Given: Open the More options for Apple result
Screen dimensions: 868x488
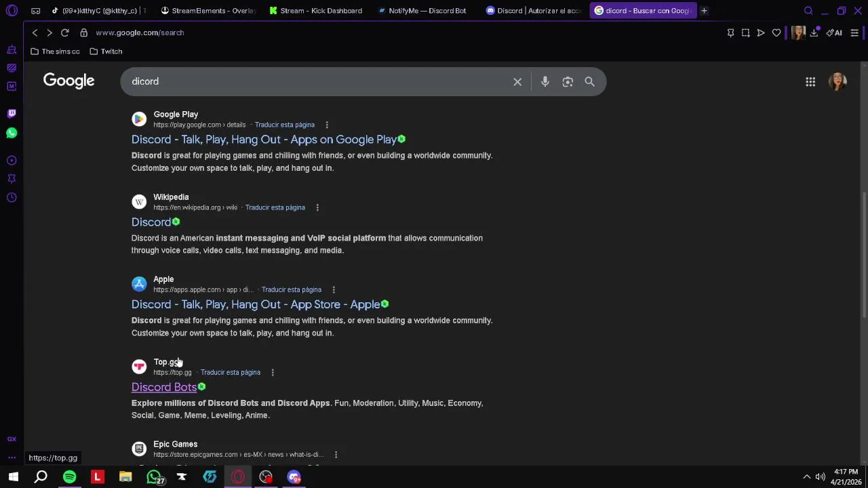Looking at the screenshot, I should pyautogui.click(x=334, y=289).
